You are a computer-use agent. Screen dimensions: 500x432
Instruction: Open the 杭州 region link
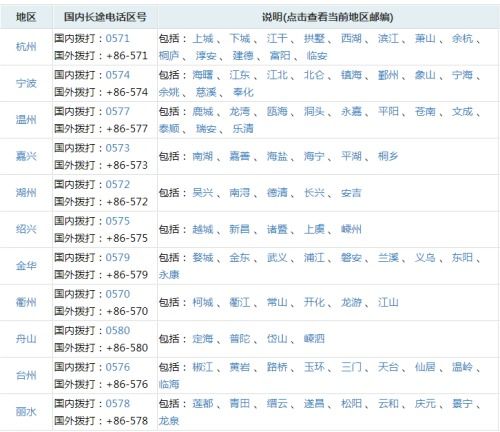click(26, 47)
